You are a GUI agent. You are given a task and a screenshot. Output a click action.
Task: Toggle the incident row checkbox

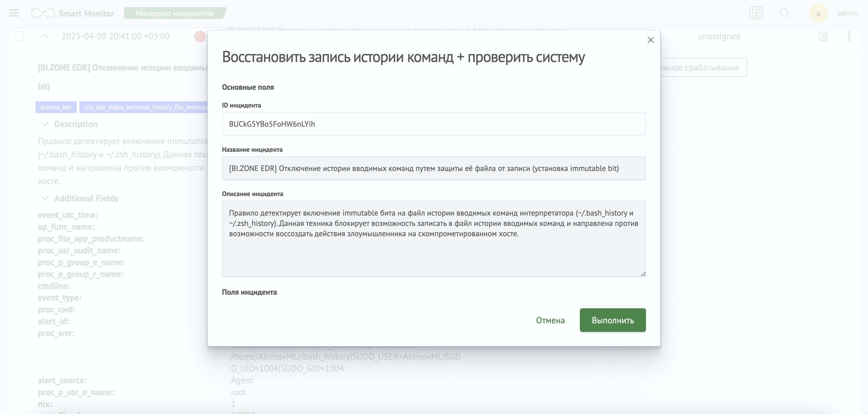click(x=19, y=36)
